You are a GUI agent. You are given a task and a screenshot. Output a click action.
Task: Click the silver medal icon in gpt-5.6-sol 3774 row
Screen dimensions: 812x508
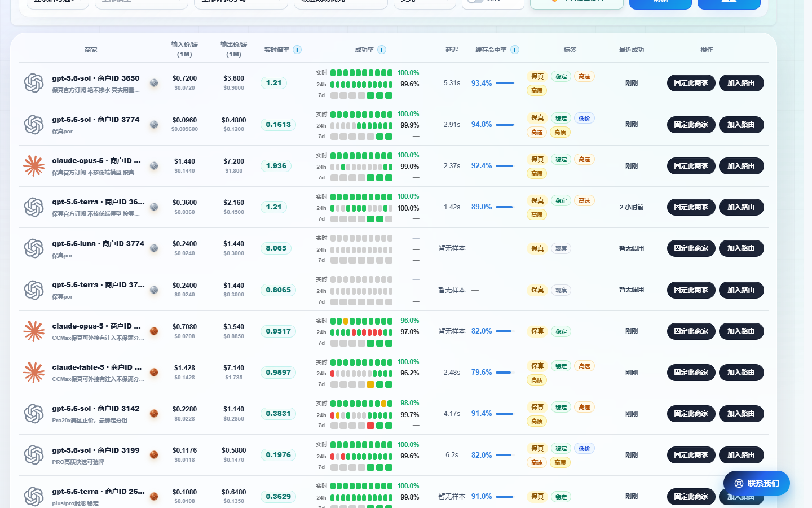[x=154, y=125]
